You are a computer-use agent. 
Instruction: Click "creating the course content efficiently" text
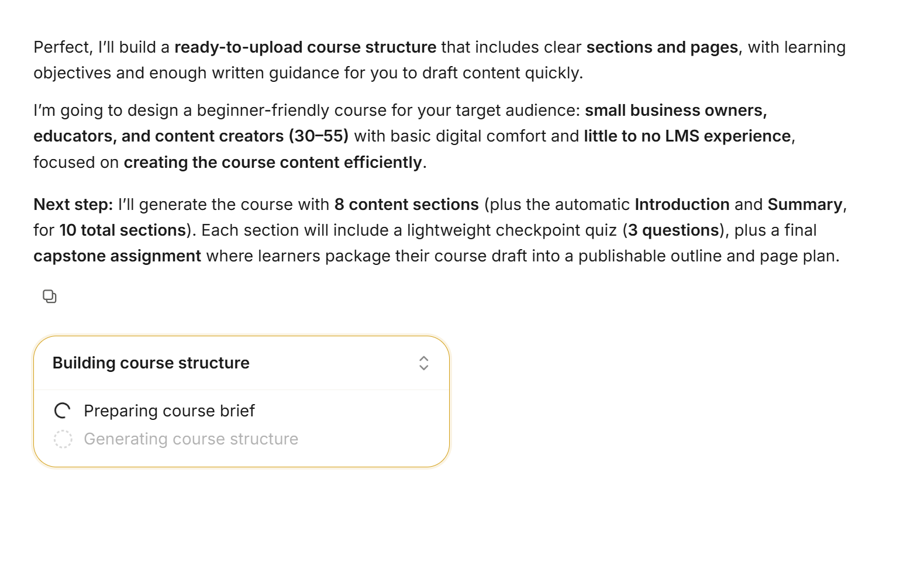273,163
